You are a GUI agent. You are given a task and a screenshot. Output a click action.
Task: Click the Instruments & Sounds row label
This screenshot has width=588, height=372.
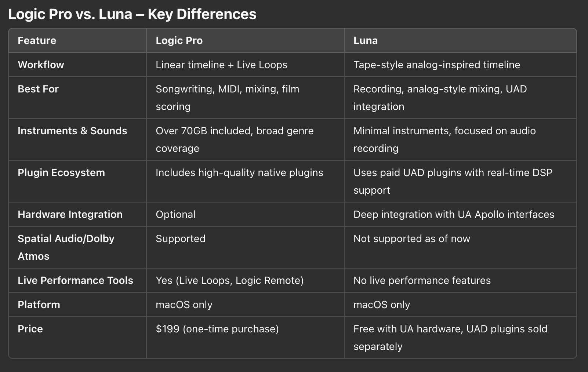point(72,131)
